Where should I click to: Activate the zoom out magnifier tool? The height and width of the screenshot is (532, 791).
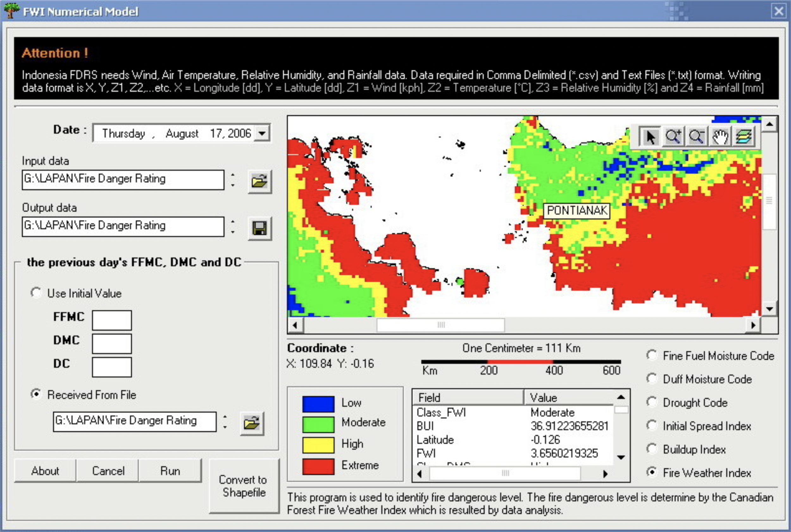click(696, 137)
